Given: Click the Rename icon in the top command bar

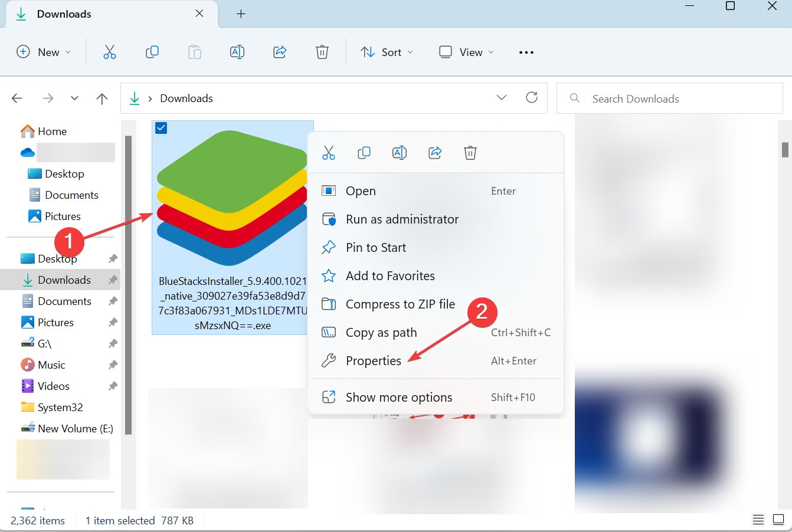Looking at the screenshot, I should tap(237, 52).
